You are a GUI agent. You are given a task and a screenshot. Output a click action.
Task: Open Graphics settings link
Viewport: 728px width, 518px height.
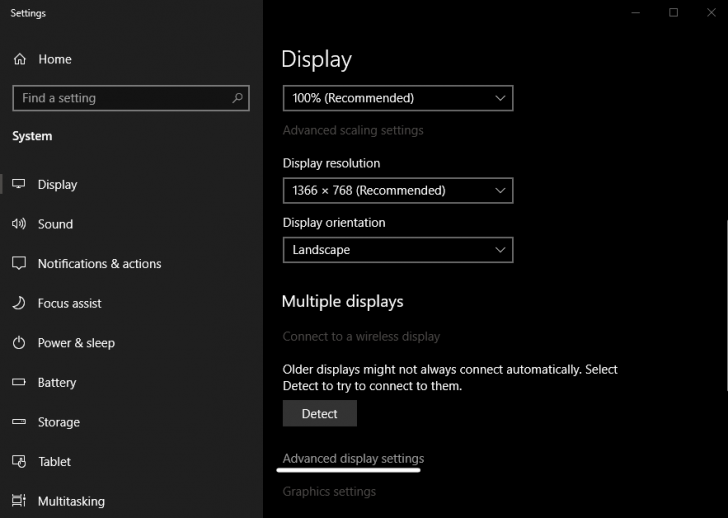point(329,491)
